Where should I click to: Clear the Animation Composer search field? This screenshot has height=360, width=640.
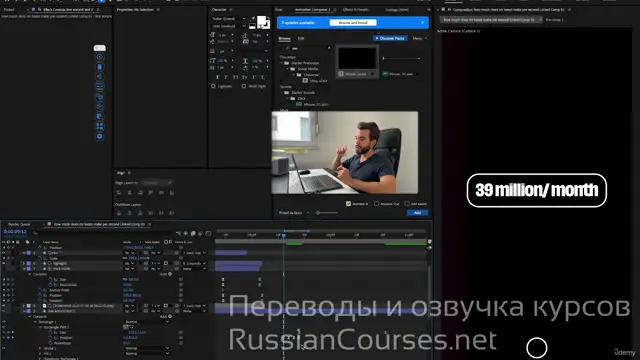click(329, 48)
